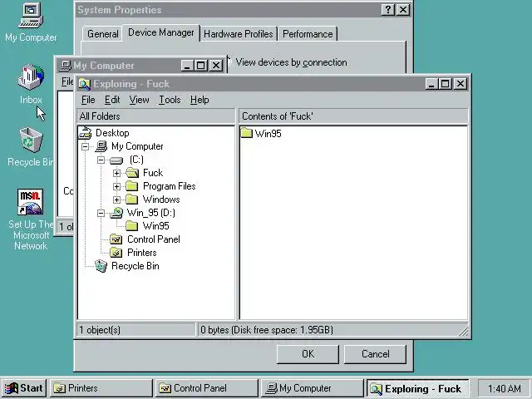
Task: Click the My Computer icon in folder tree
Action: tap(101, 146)
